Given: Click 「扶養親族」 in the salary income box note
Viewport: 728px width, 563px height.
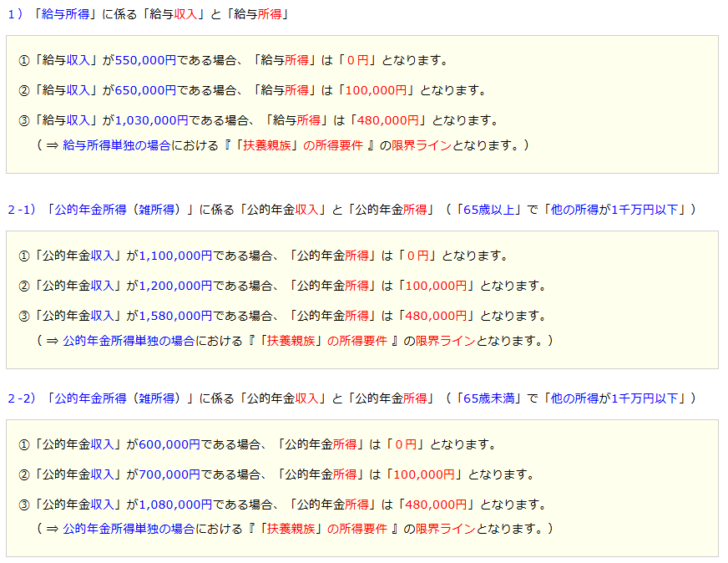Looking at the screenshot, I should (266, 145).
